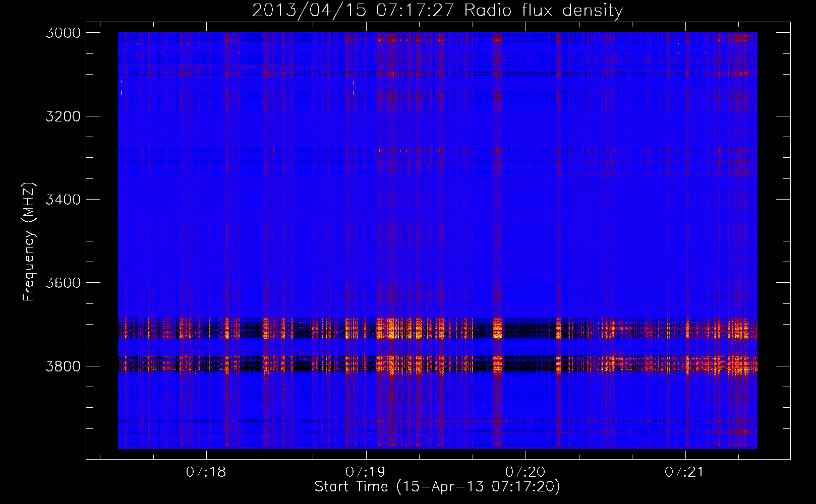Click the 07:18 time axis label
Screen dimensions: 816x504
click(x=206, y=472)
